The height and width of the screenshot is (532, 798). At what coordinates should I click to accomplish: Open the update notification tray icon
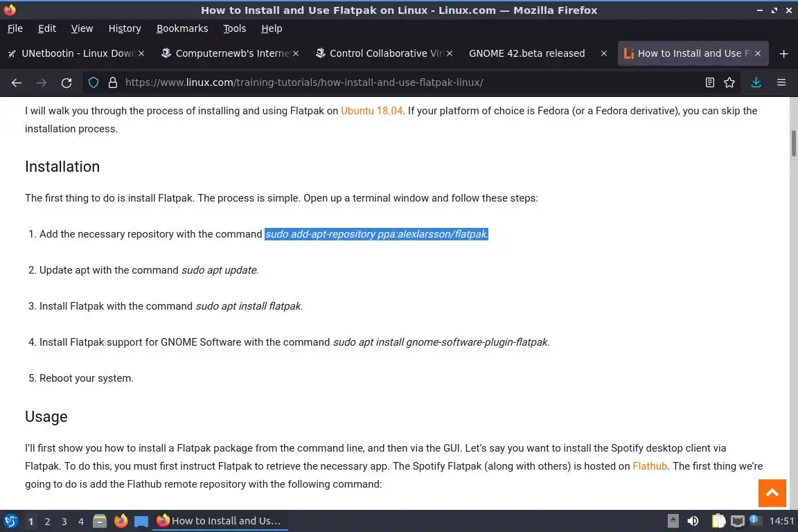pos(755,520)
